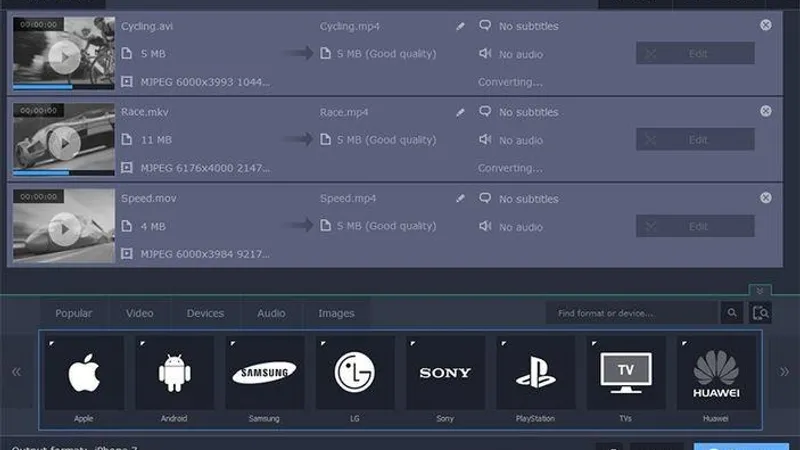Click the pencil icon next to Cycling.mp4
The width and height of the screenshot is (800, 450).
coord(460,27)
